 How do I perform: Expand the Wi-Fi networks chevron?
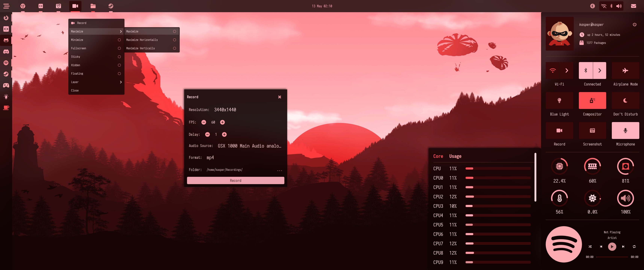click(566, 71)
